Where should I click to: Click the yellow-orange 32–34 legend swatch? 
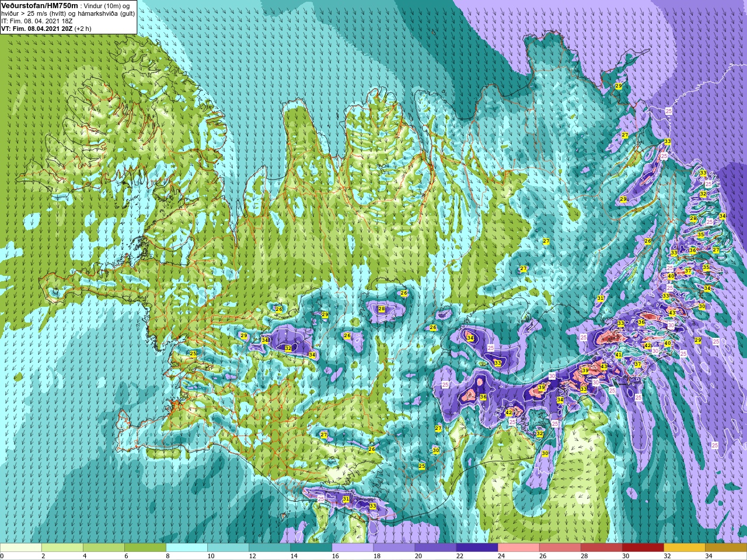click(684, 548)
